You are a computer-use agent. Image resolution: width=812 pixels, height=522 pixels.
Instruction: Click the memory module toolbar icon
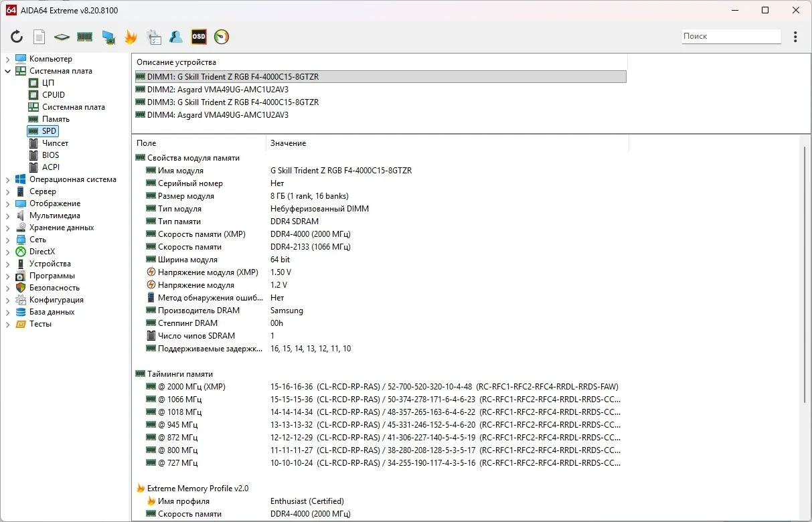[x=84, y=37]
